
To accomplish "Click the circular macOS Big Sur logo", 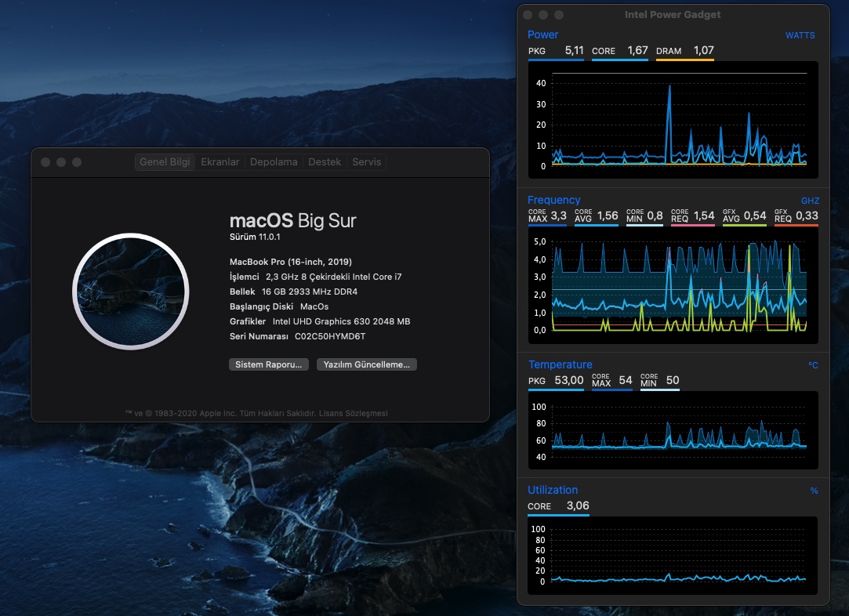I will pos(130,291).
